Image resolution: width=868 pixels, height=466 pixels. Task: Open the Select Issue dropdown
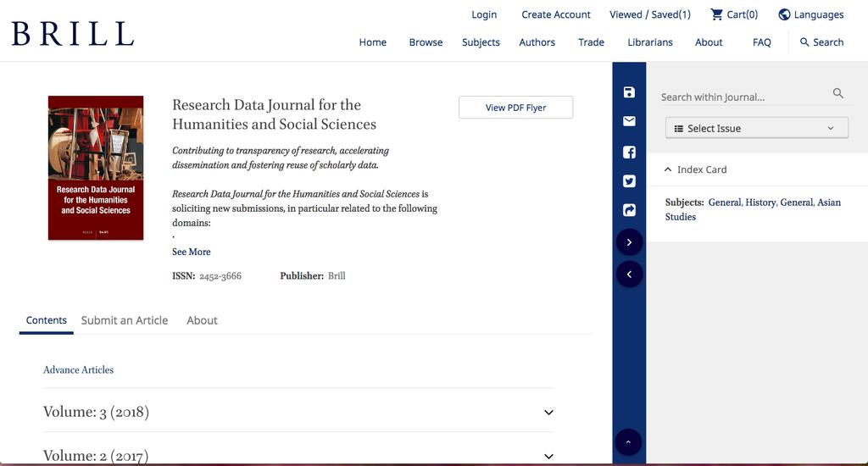[756, 129]
